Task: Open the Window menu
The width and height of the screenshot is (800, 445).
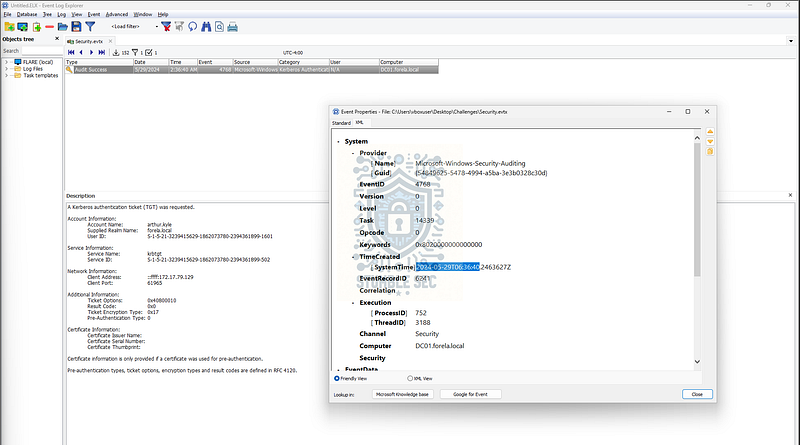Action: pos(143,14)
